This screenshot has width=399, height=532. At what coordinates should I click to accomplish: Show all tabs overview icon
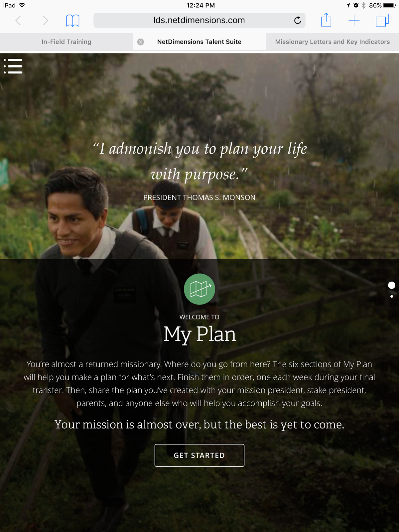(382, 20)
